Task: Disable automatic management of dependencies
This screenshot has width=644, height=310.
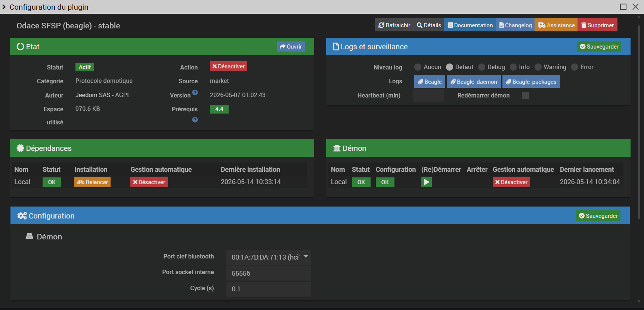Action: point(149,182)
